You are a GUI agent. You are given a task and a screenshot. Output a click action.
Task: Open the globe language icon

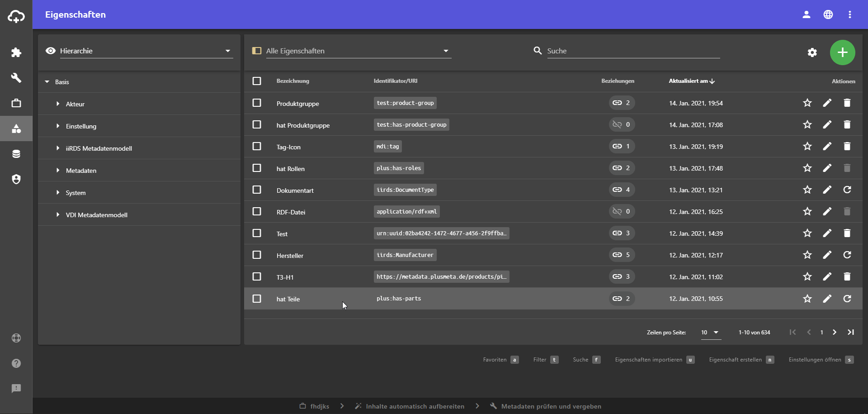828,14
